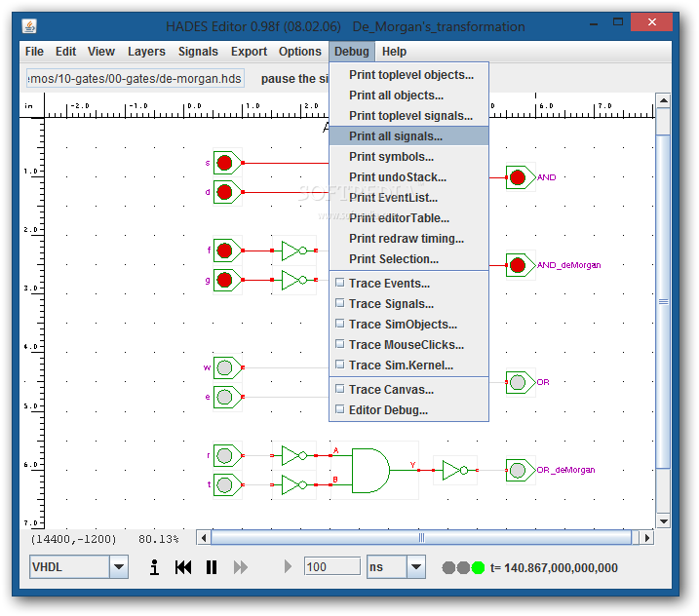Select the inverter after input g

click(294, 280)
